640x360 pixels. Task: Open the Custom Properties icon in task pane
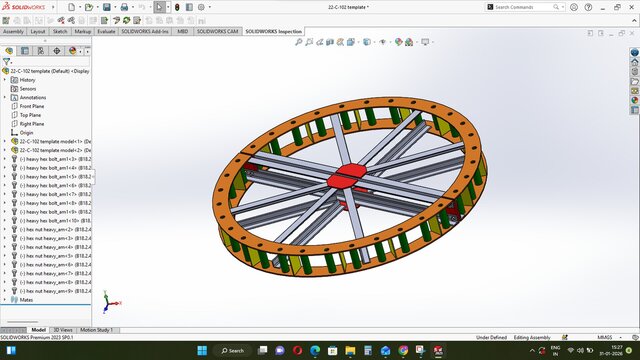click(635, 110)
